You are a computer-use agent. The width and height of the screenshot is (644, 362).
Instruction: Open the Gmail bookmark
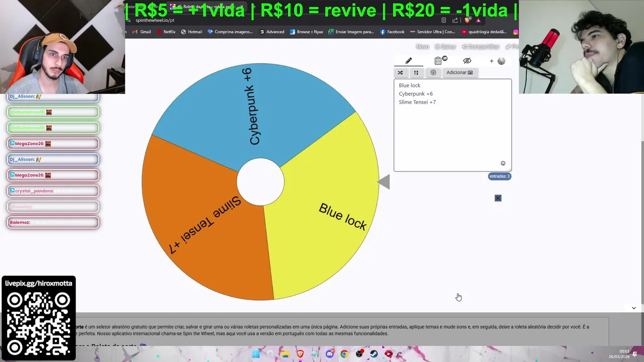tap(141, 32)
